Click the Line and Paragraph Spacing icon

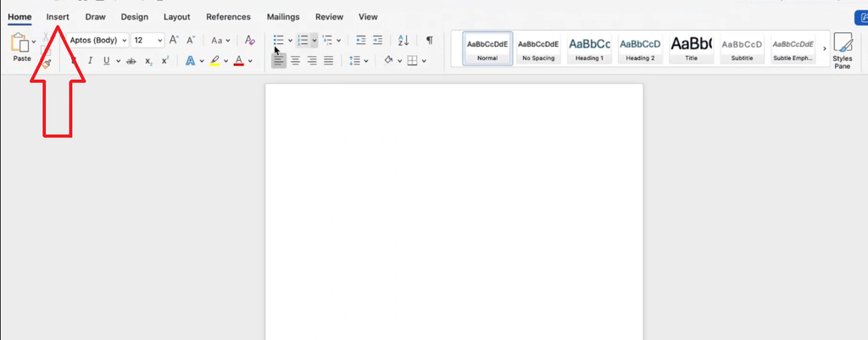[355, 61]
